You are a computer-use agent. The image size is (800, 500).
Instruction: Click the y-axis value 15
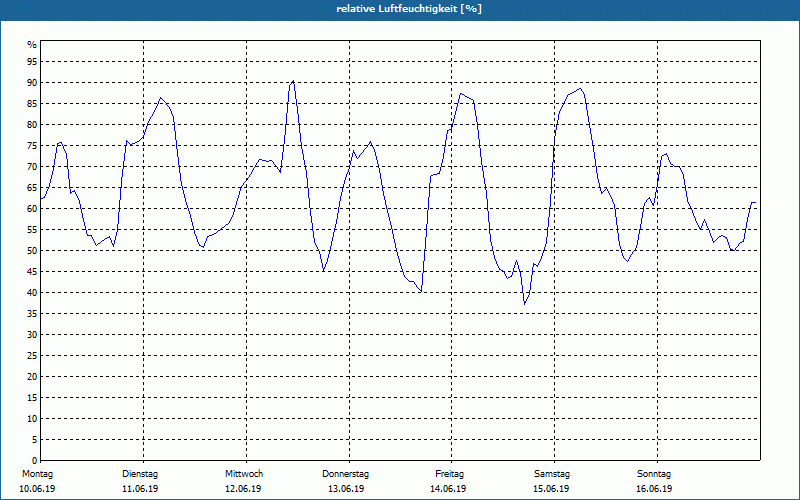pyautogui.click(x=32, y=397)
